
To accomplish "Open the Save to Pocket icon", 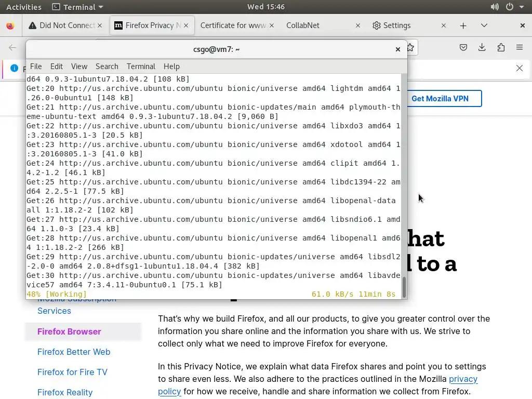I will point(463,47).
